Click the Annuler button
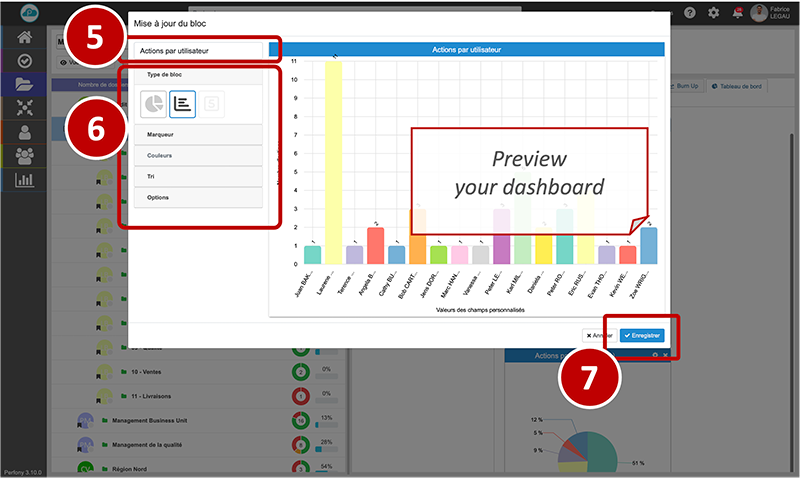The height and width of the screenshot is (478, 800). coord(598,336)
